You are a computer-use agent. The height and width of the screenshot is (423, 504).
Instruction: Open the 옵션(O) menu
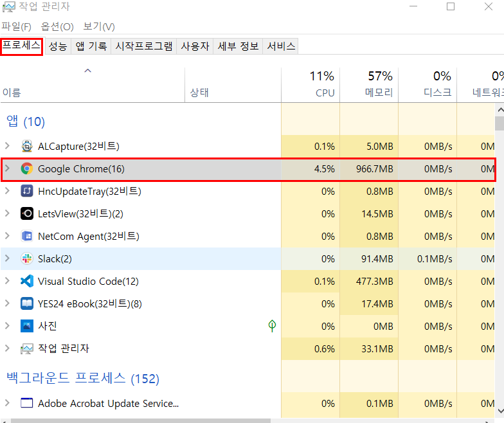coord(57,26)
